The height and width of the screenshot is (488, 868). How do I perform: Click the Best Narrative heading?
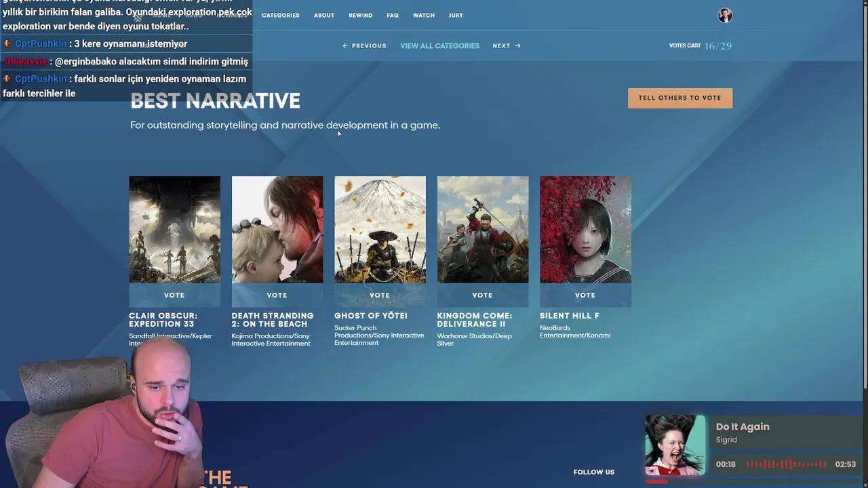click(x=215, y=101)
